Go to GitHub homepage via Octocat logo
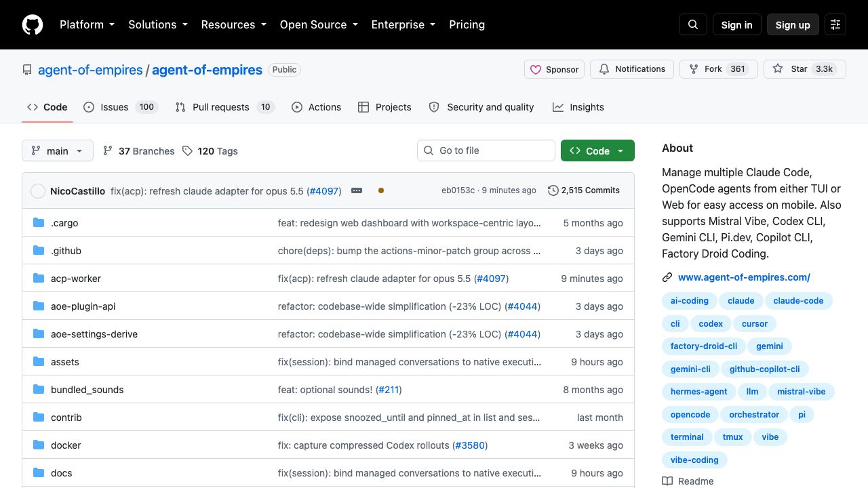The image size is (868, 488). click(x=33, y=24)
